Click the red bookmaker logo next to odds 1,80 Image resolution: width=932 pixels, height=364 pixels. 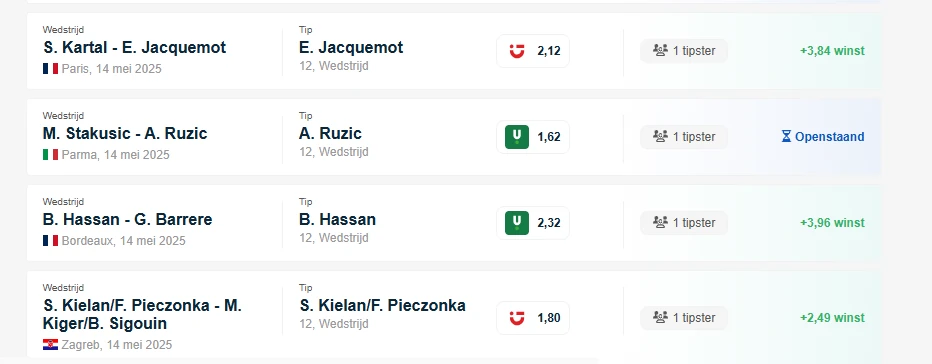pyautogui.click(x=517, y=318)
